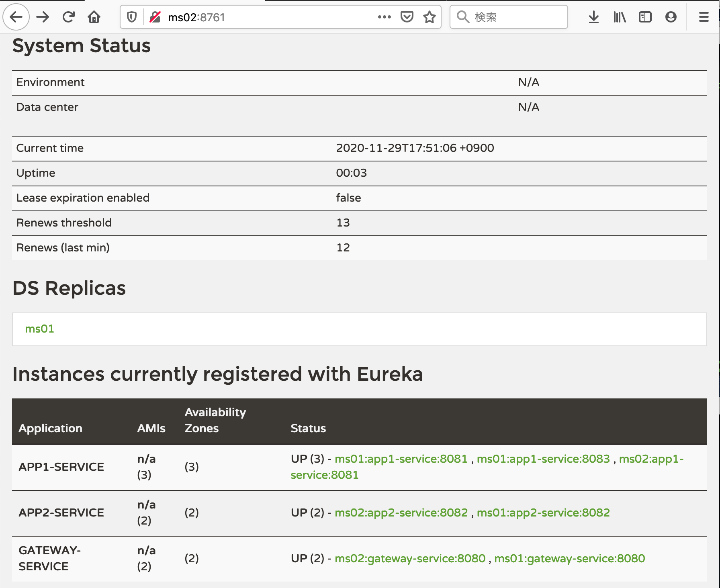Image resolution: width=720 pixels, height=588 pixels.
Task: Click the Renews (last min) label
Action: [63, 247]
